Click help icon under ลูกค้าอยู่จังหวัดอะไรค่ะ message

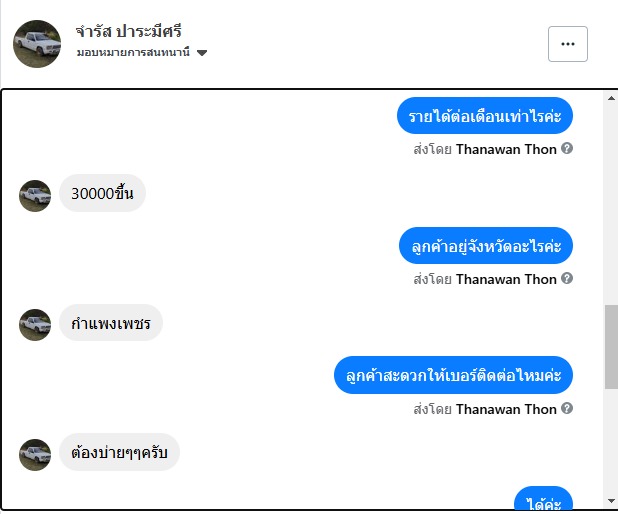(x=567, y=278)
